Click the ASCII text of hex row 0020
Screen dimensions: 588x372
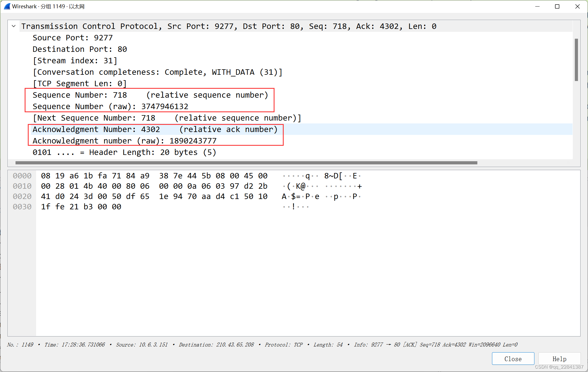(322, 196)
